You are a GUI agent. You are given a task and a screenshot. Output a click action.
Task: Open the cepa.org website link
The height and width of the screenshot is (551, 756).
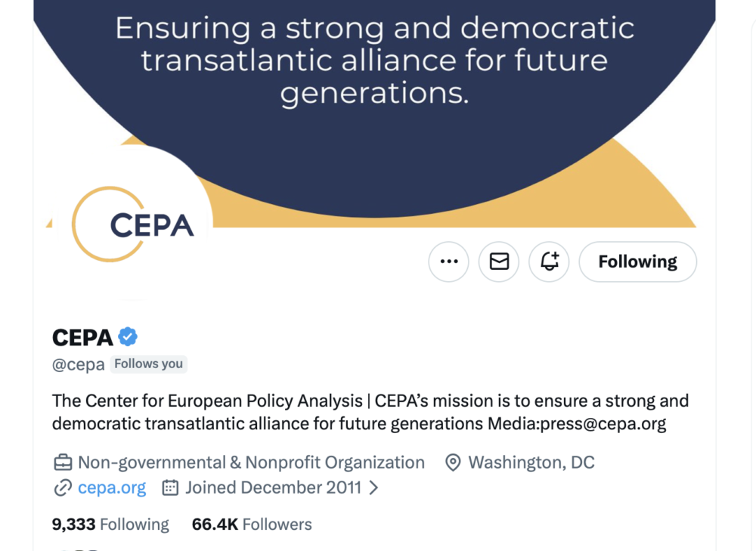click(x=112, y=488)
